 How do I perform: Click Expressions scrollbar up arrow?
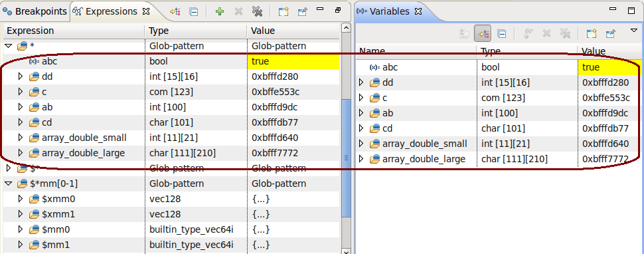pyautogui.click(x=346, y=28)
